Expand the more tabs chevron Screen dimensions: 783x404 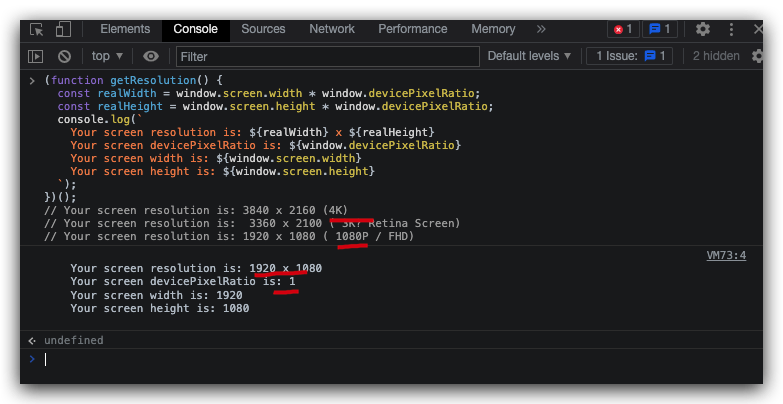(x=542, y=30)
